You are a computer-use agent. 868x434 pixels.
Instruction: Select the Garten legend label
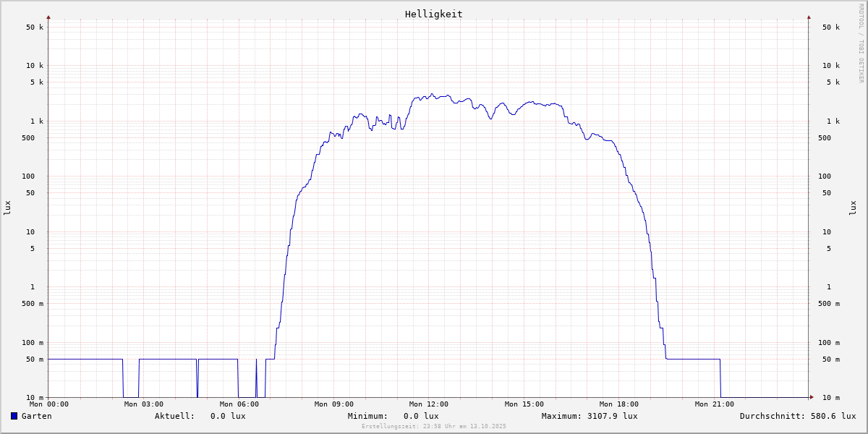click(x=37, y=416)
